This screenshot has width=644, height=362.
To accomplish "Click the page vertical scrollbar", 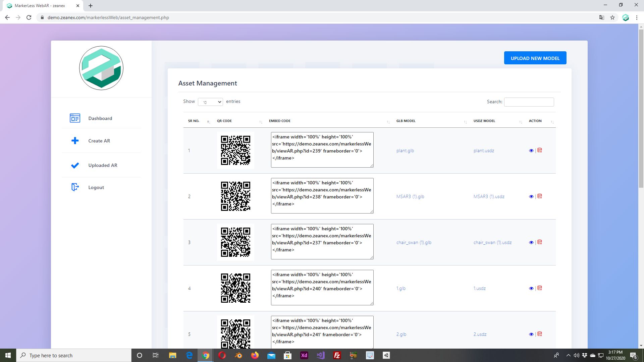I will pos(641,107).
